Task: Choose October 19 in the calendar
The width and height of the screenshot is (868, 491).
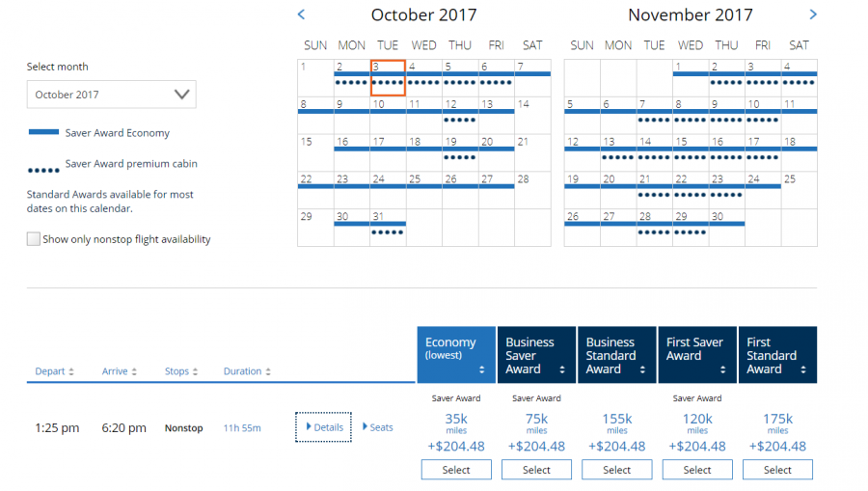Action: tap(460, 150)
